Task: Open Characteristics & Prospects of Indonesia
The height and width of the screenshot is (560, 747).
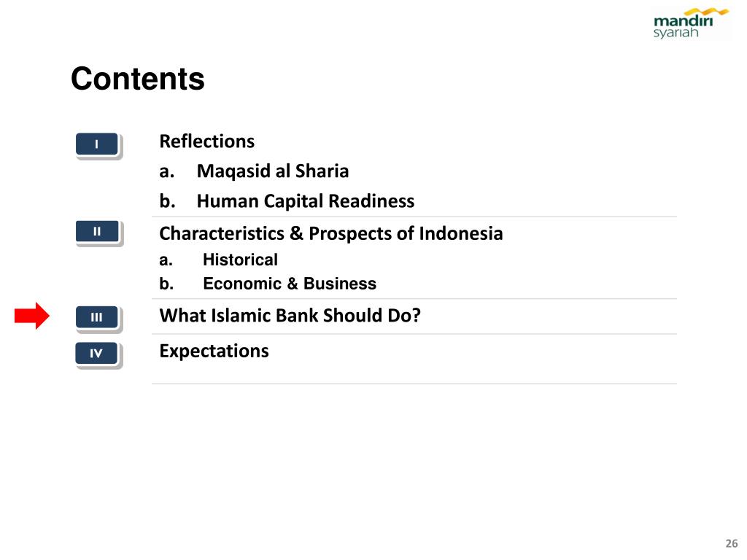Action: 331,233
